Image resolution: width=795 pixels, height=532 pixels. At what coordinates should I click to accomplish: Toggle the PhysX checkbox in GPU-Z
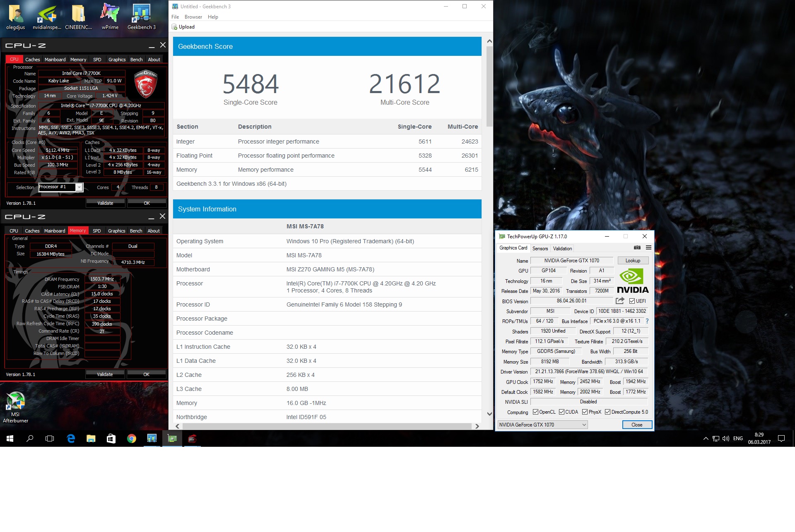(585, 412)
